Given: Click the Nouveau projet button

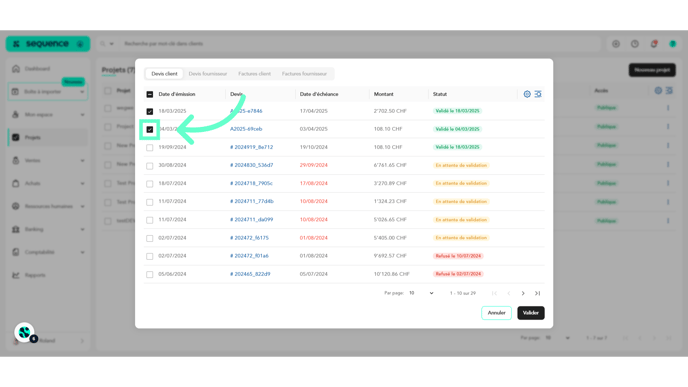Looking at the screenshot, I should pos(652,70).
